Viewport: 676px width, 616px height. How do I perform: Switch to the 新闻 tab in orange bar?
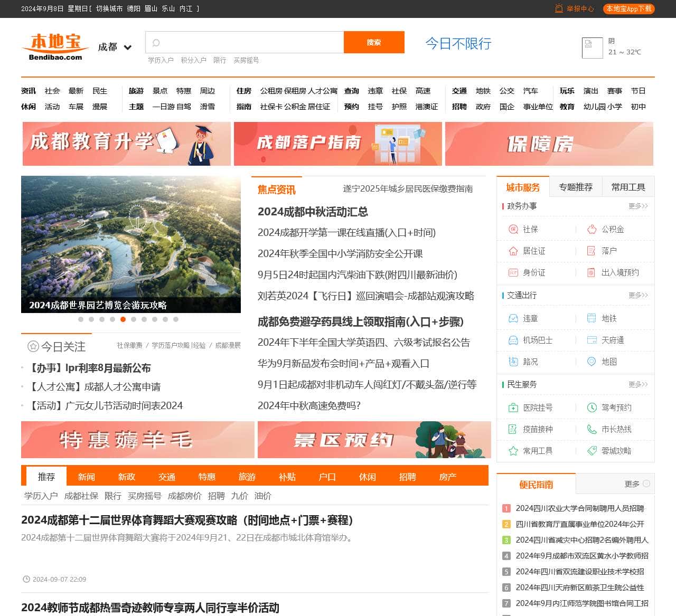point(87,477)
